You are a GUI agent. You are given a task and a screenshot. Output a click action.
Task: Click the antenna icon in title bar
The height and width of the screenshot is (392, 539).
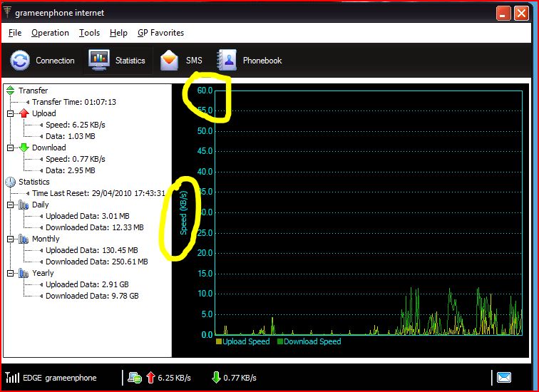(x=7, y=12)
